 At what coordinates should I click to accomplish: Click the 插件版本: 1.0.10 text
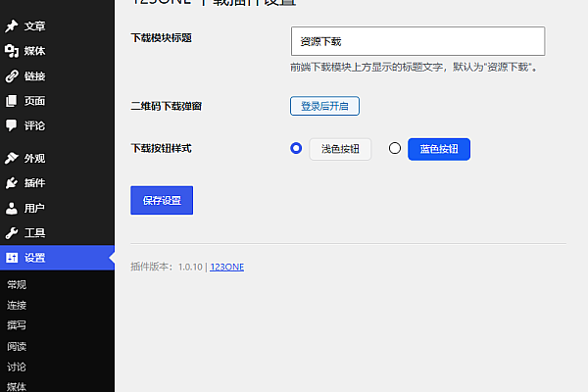167,267
